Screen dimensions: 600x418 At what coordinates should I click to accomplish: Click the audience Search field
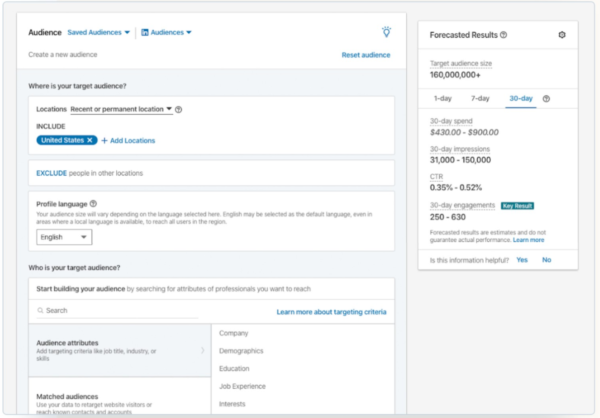117,311
